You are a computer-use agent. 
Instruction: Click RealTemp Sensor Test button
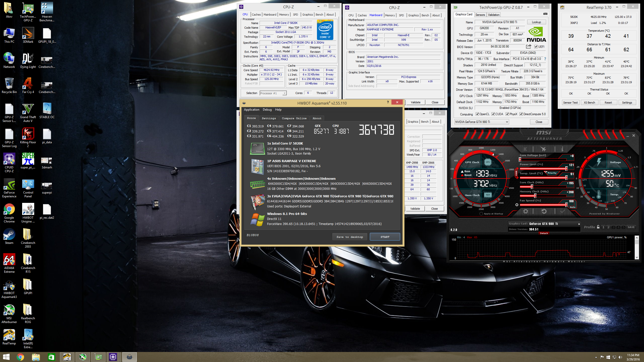point(570,103)
